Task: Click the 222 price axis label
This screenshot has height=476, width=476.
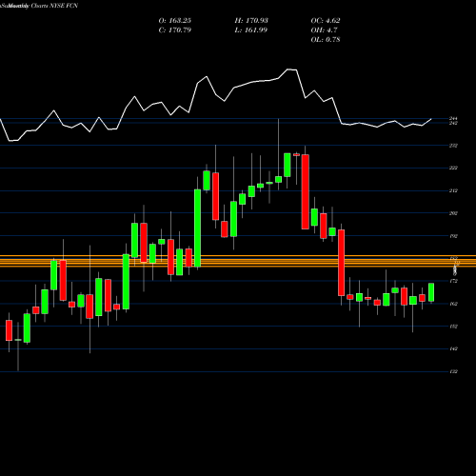Action: click(x=453, y=168)
